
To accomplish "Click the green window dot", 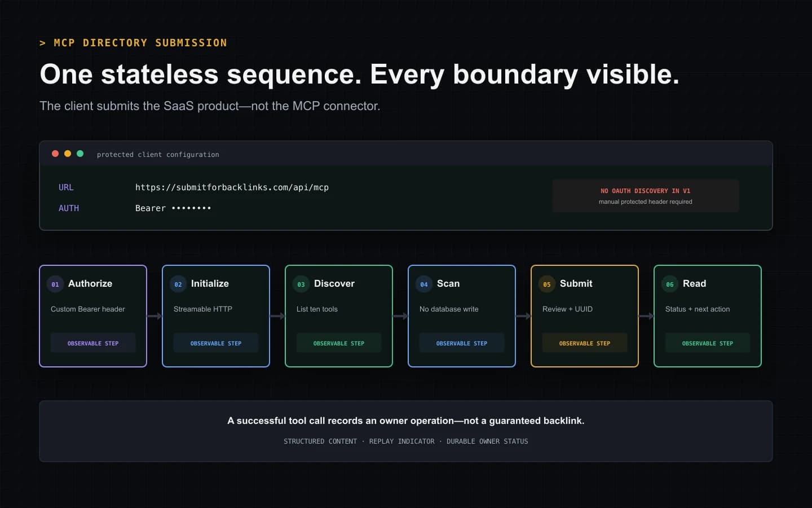I will tap(80, 154).
